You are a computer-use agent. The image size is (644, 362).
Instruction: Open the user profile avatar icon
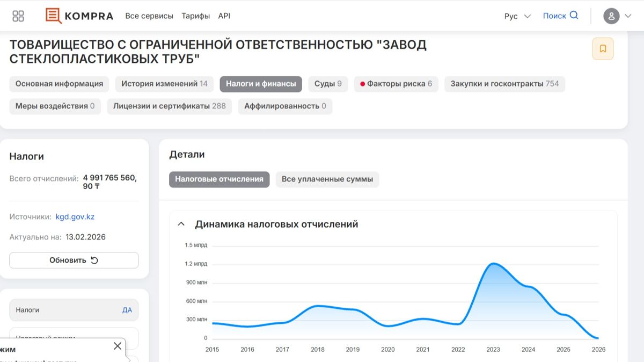click(611, 16)
